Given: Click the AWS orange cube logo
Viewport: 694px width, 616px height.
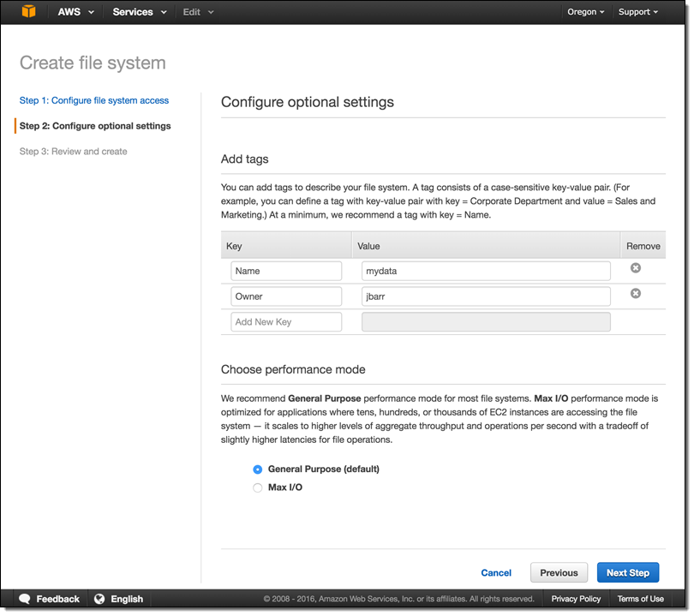Looking at the screenshot, I should coord(29,12).
